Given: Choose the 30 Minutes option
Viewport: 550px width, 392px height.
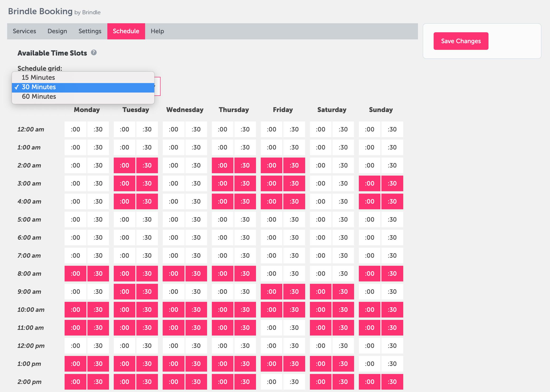Looking at the screenshot, I should point(39,87).
